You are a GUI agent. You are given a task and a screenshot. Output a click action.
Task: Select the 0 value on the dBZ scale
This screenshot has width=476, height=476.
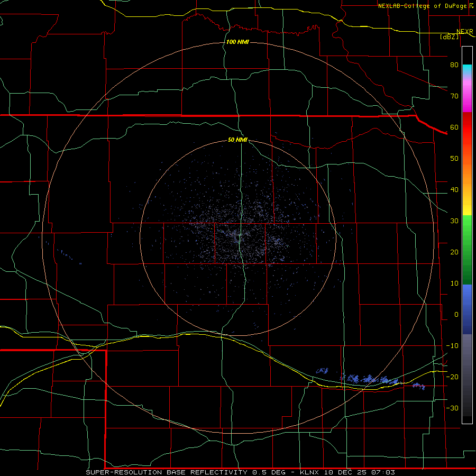click(456, 315)
